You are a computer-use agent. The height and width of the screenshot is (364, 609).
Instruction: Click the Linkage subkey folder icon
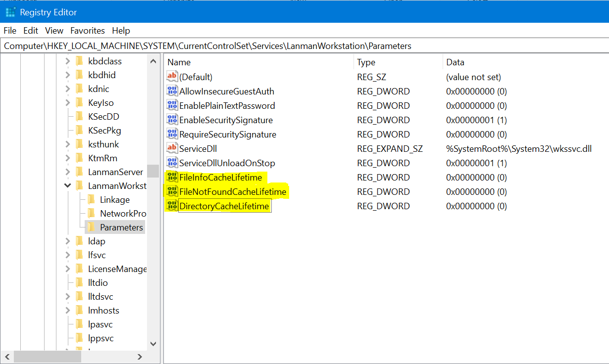tap(91, 200)
